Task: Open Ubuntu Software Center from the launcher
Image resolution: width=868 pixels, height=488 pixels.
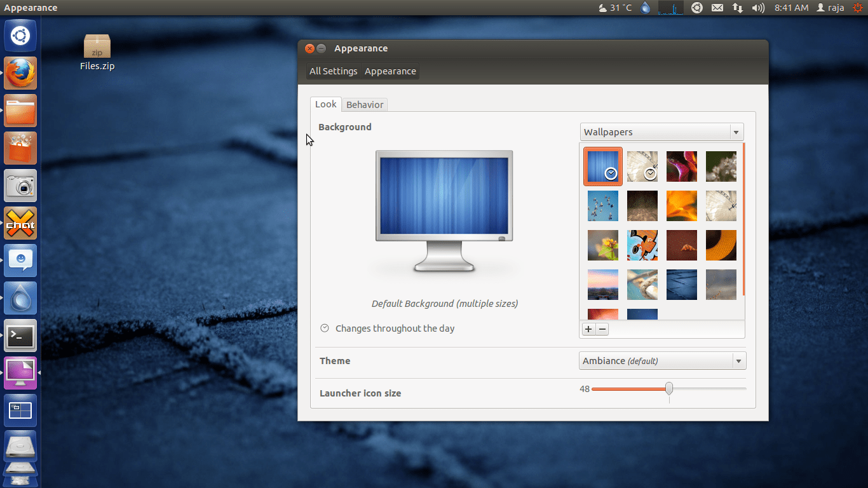Action: [20, 148]
